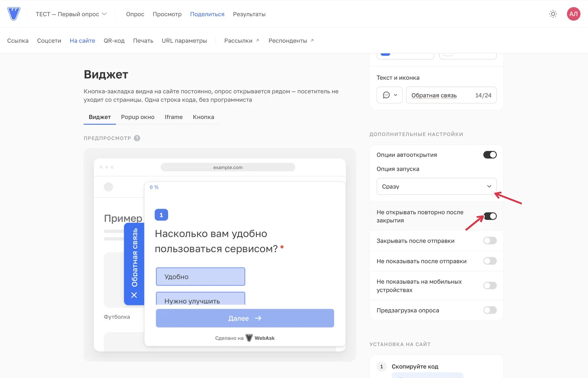588x378 pixels.
Task: Go to the Опрос top menu item
Action: (x=135, y=14)
